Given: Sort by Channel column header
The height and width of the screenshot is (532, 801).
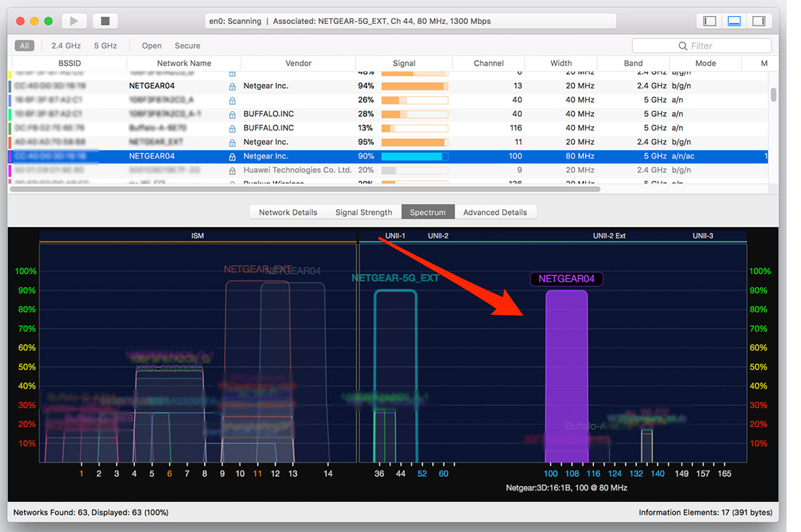Looking at the screenshot, I should click(x=489, y=63).
